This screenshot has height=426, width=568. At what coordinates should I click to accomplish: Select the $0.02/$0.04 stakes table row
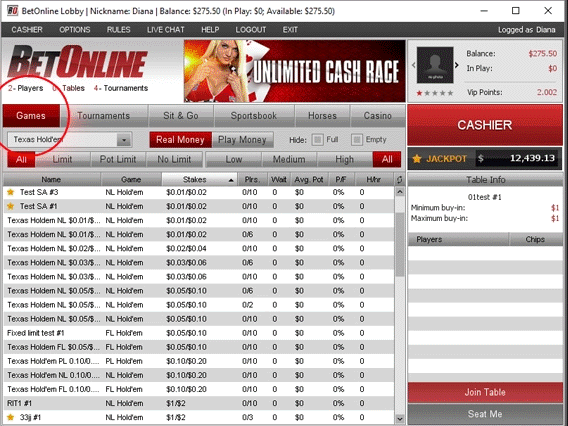tap(199, 248)
